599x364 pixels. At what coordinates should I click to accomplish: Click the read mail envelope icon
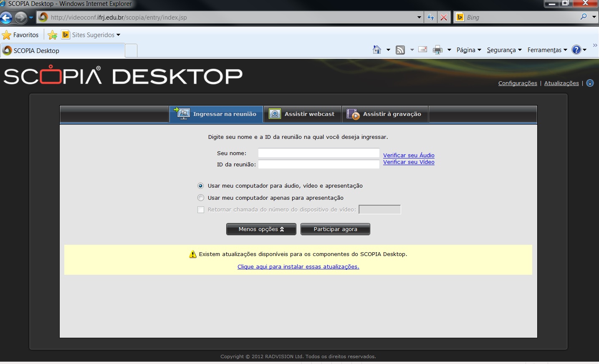pos(422,50)
